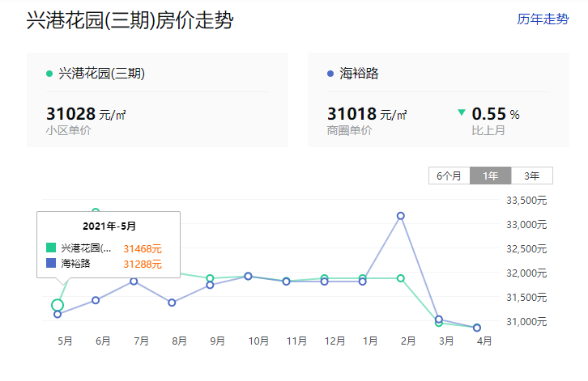This screenshot has width=588, height=381.
Task: Click the green down-triangle next to 0.55%
Action: pos(462,112)
